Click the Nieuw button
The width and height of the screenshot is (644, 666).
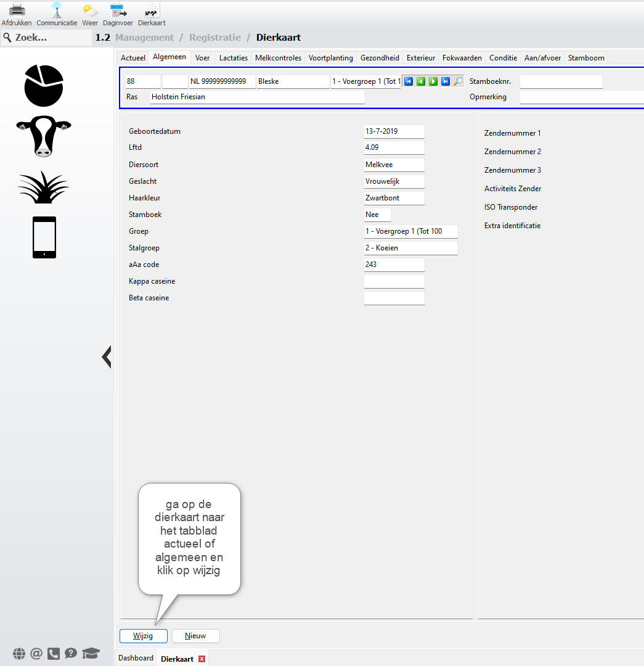(x=195, y=636)
